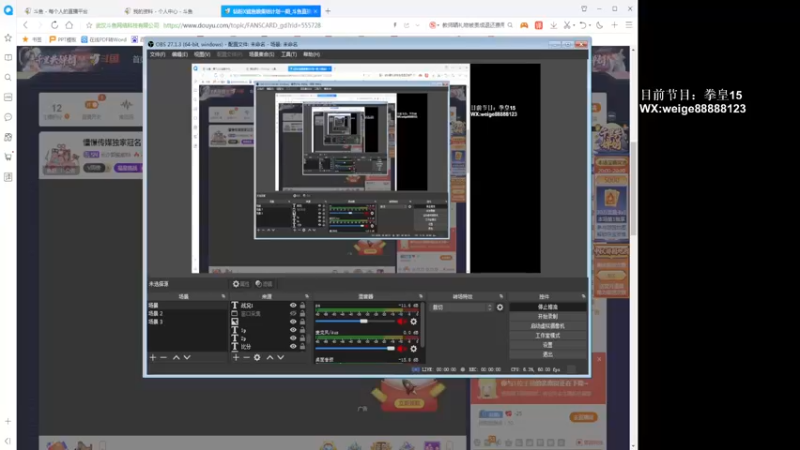
Task: Click undo arrow icon in browser toolbar
Action: (583, 25)
